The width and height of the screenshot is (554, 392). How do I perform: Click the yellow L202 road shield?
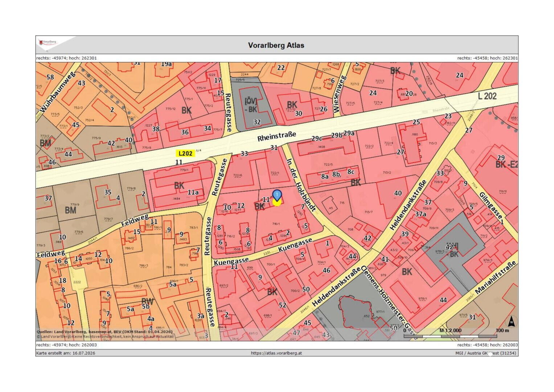point(185,153)
